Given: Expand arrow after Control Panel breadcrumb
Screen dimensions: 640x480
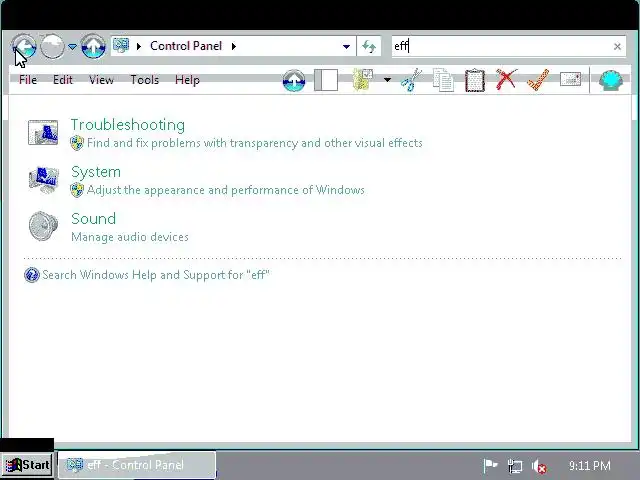Looking at the screenshot, I should coord(234,46).
